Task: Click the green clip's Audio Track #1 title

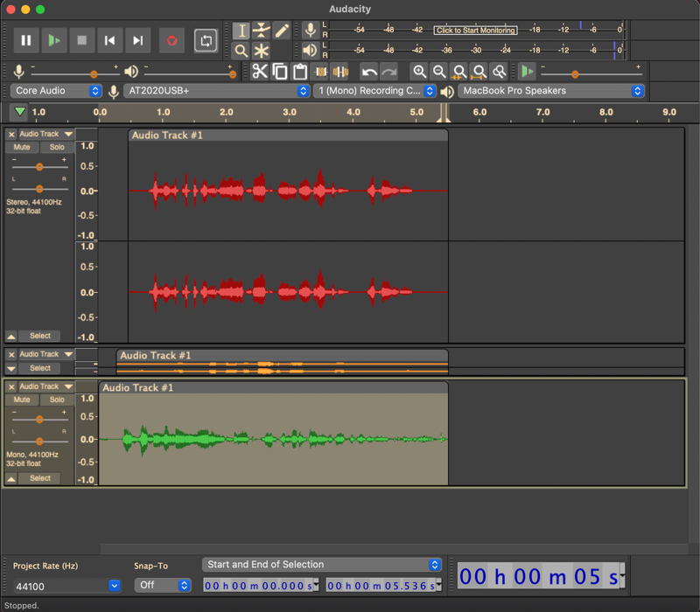Action: click(137, 387)
